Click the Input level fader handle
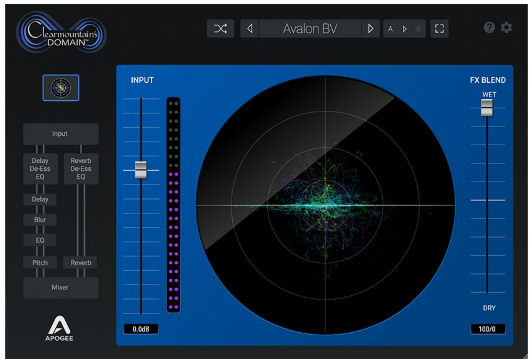This screenshot has width=532, height=362. pyautogui.click(x=141, y=170)
